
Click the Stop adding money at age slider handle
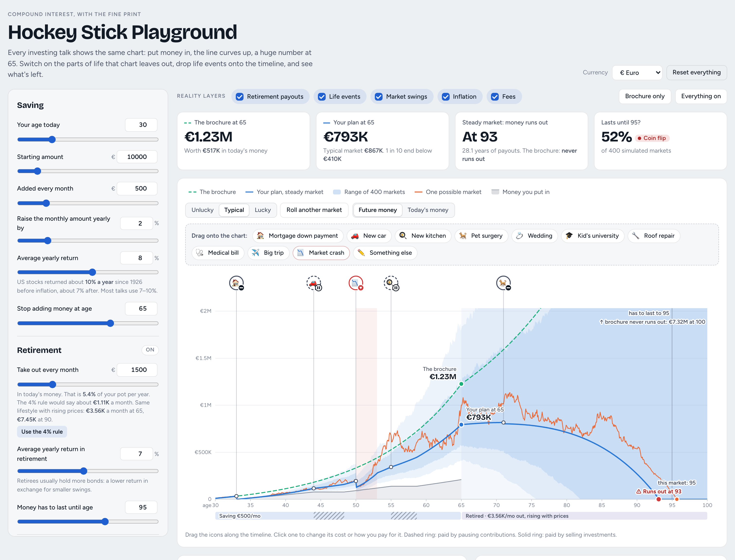(110, 324)
